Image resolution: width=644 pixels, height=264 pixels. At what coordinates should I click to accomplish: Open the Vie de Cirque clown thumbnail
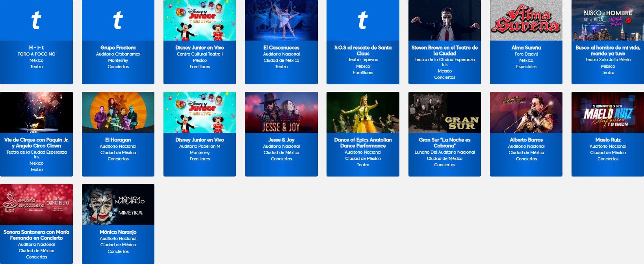[36, 112]
